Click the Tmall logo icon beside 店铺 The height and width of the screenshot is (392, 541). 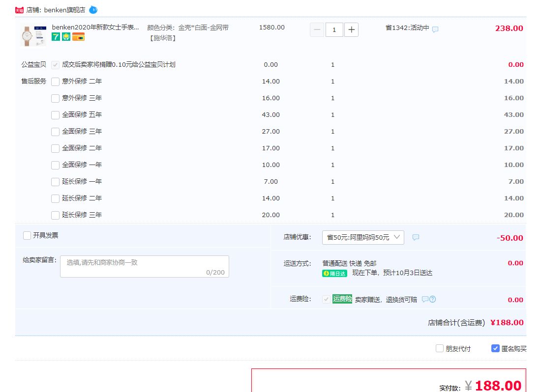tap(19, 10)
